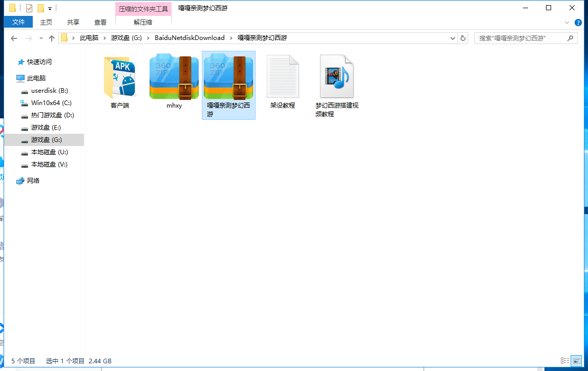The width and height of the screenshot is (588, 371).
Task: Open the 解压缩 ribbon tab
Action: tap(143, 22)
